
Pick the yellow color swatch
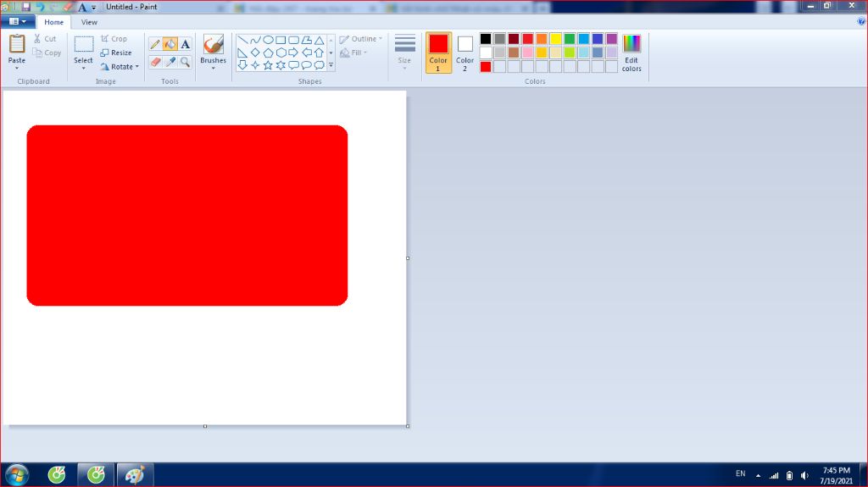click(x=556, y=39)
